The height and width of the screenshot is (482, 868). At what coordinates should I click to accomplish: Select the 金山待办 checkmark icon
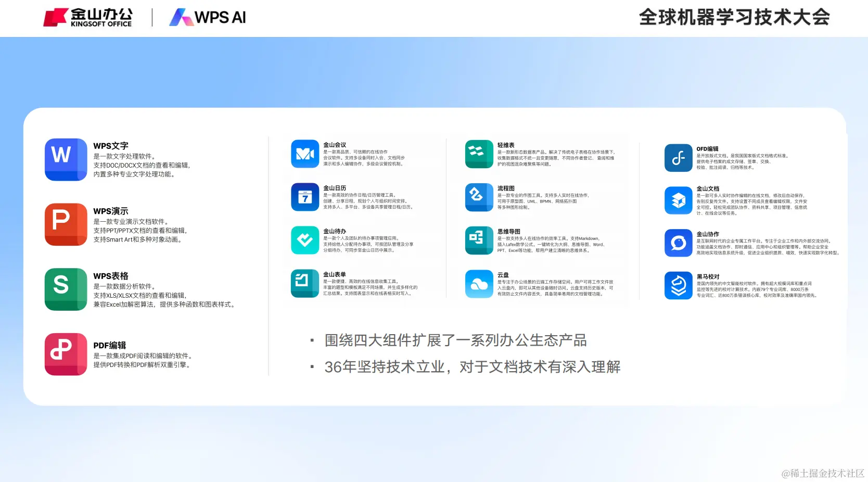pos(305,240)
